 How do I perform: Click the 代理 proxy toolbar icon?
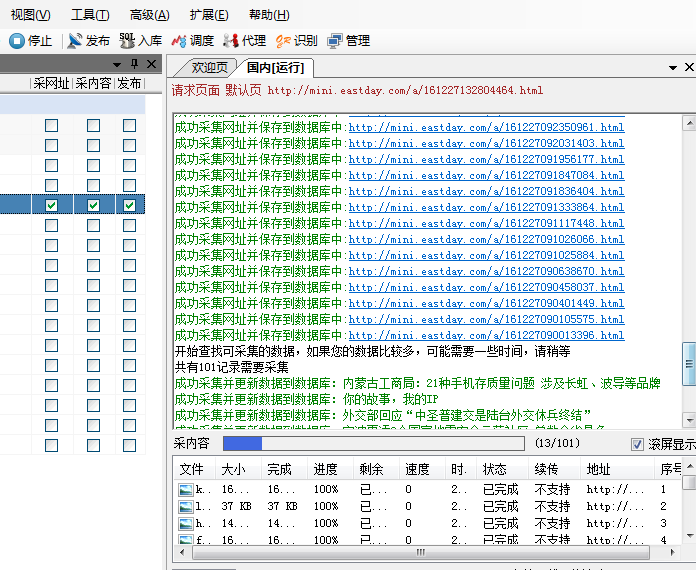[x=231, y=40]
